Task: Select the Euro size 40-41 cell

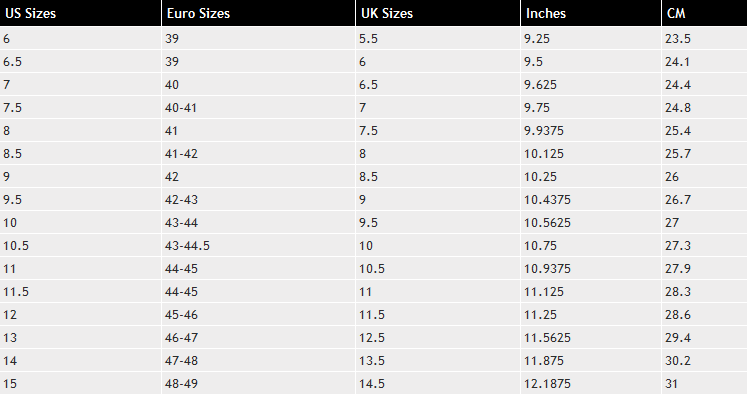Action: pos(258,107)
